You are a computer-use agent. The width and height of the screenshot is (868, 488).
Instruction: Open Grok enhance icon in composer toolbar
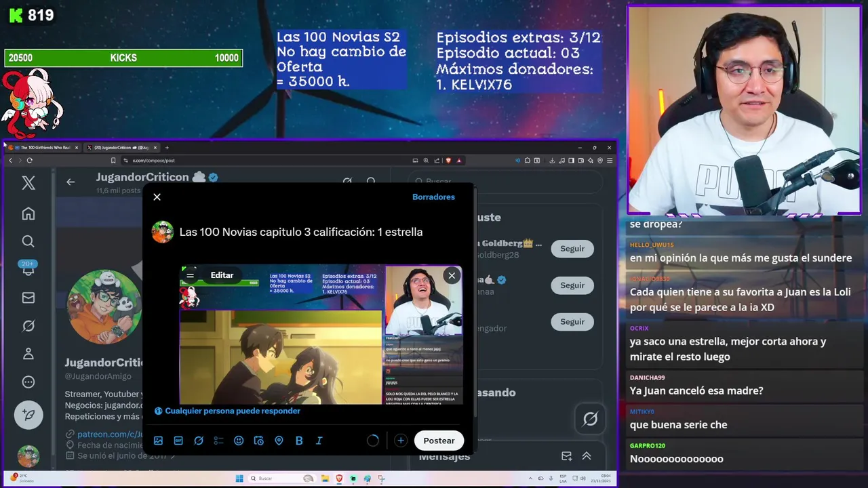pos(199,441)
